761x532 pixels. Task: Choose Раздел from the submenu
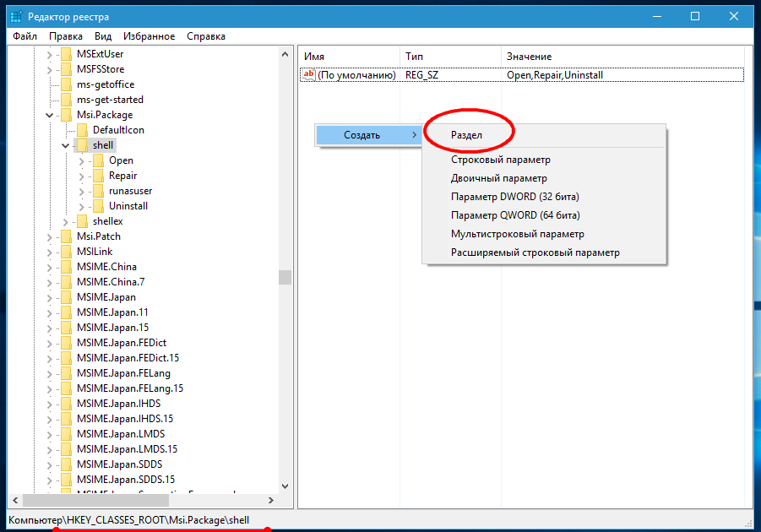point(544,135)
